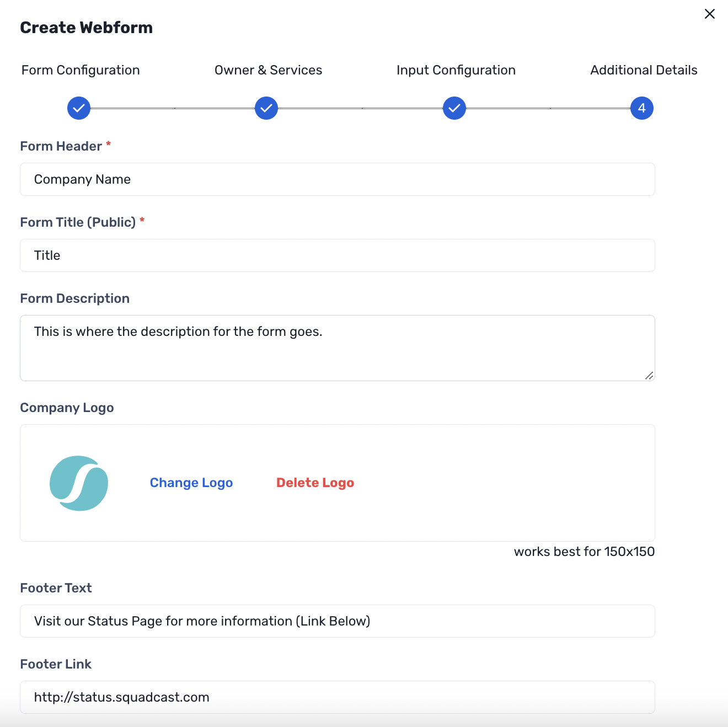Screen dimensions: 728x727
Task: Click the Form Description resize handle
Action: click(649, 376)
